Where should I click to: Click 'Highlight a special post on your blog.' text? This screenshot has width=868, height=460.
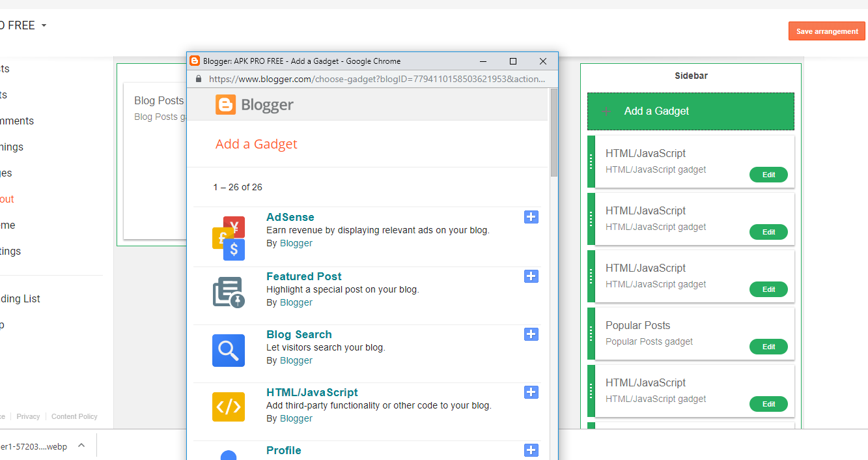(343, 289)
